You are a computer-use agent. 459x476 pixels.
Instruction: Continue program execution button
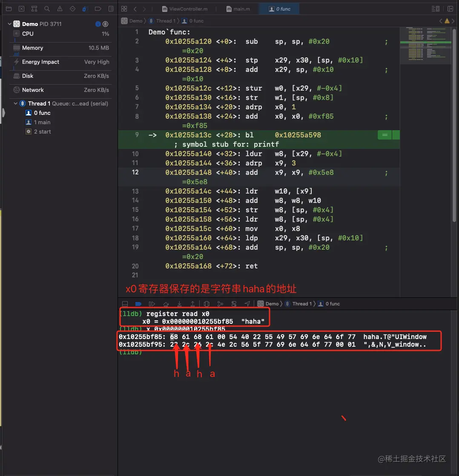click(x=152, y=304)
